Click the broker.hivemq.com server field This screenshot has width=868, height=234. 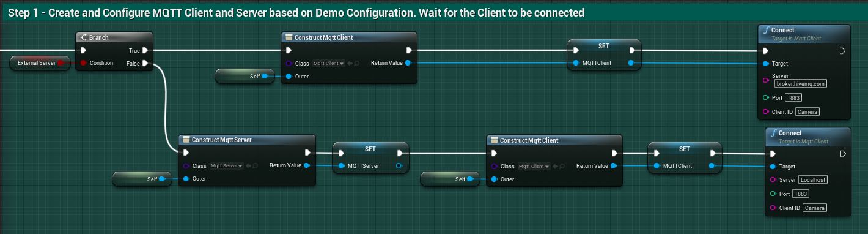point(800,83)
